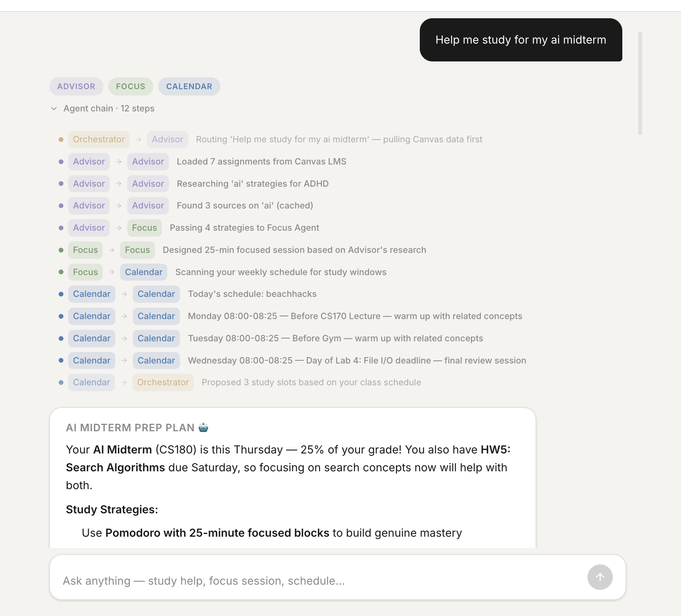This screenshot has width=681, height=616.
Task: Click the CALENDAR agent tag
Action: click(189, 86)
